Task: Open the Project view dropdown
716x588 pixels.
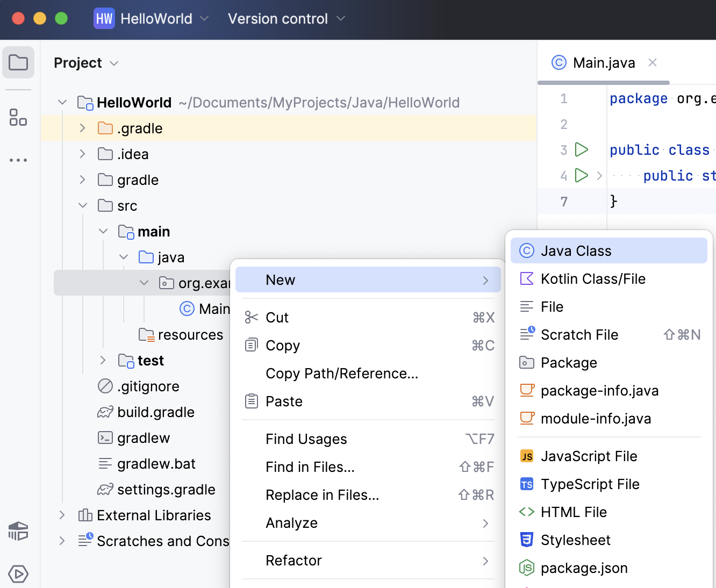Action: pyautogui.click(x=113, y=63)
